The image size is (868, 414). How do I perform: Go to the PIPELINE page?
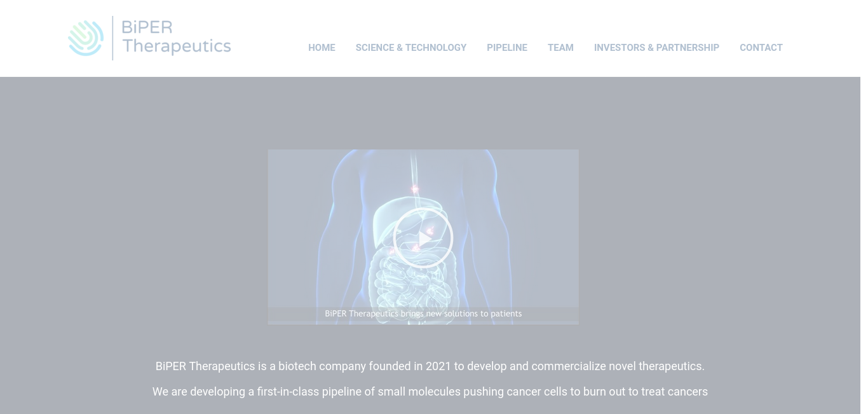point(507,48)
